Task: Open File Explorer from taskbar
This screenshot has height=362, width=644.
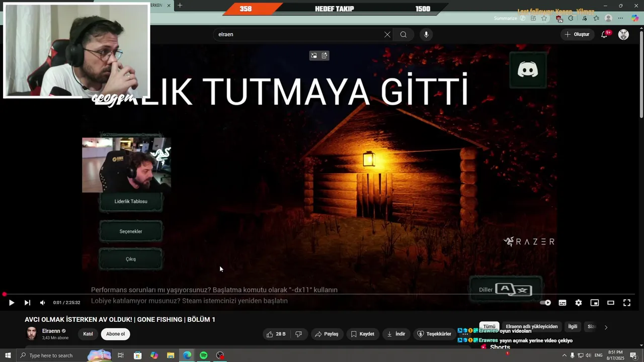Action: [171, 355]
